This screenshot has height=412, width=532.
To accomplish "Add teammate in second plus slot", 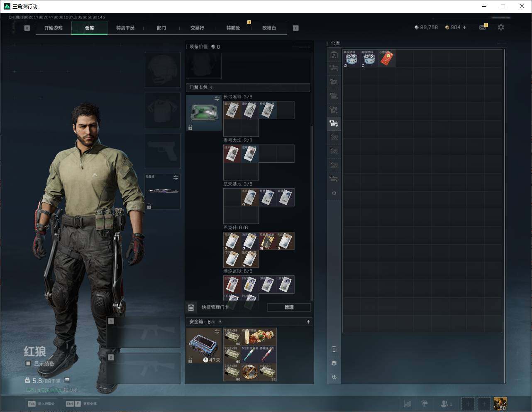I will coord(484,404).
